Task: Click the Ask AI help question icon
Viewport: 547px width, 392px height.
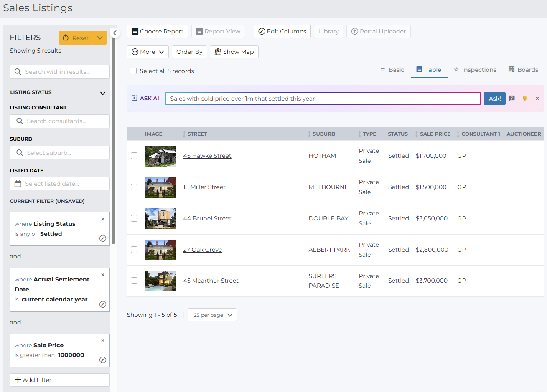Action: pyautogui.click(x=511, y=99)
